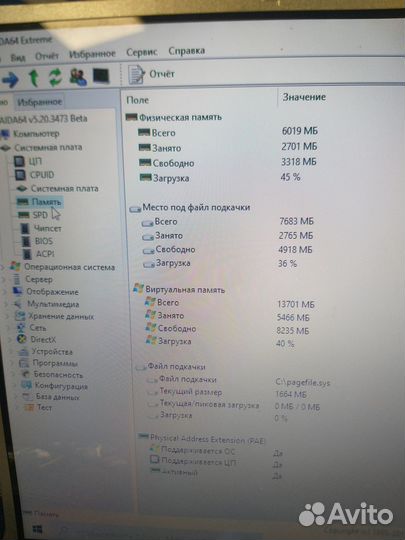Select the 3318 МБ free memory value
Viewport: 405px width, 540px height.
point(299,162)
